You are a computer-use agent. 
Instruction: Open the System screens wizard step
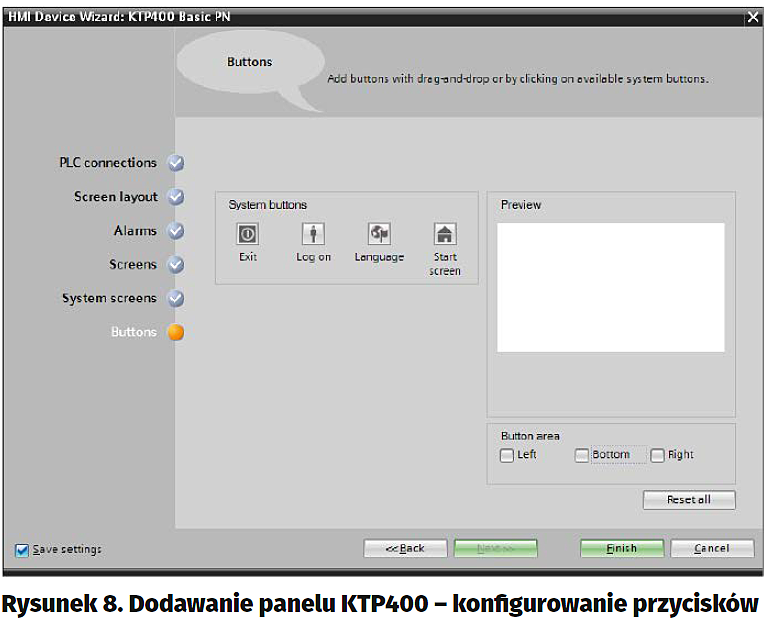(109, 298)
